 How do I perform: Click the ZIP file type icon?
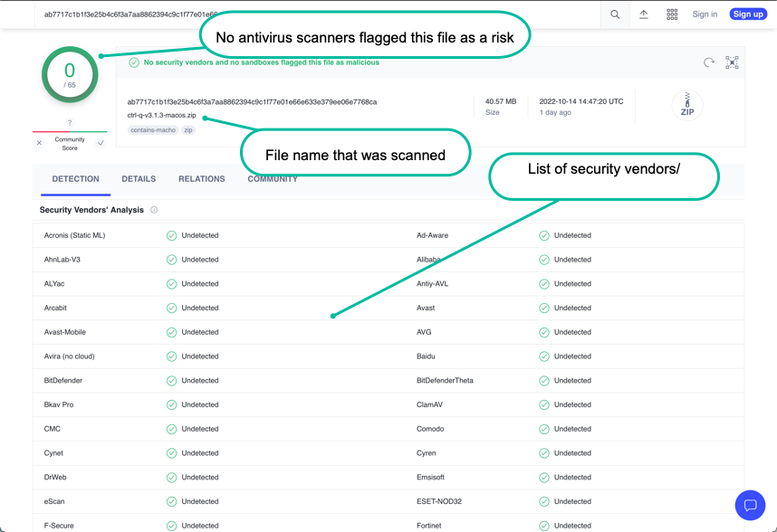tap(687, 105)
